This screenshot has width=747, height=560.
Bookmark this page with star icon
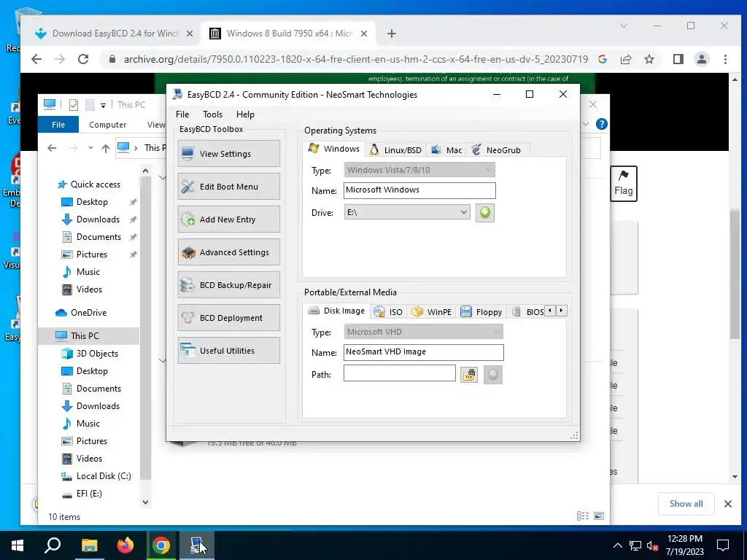tap(649, 59)
